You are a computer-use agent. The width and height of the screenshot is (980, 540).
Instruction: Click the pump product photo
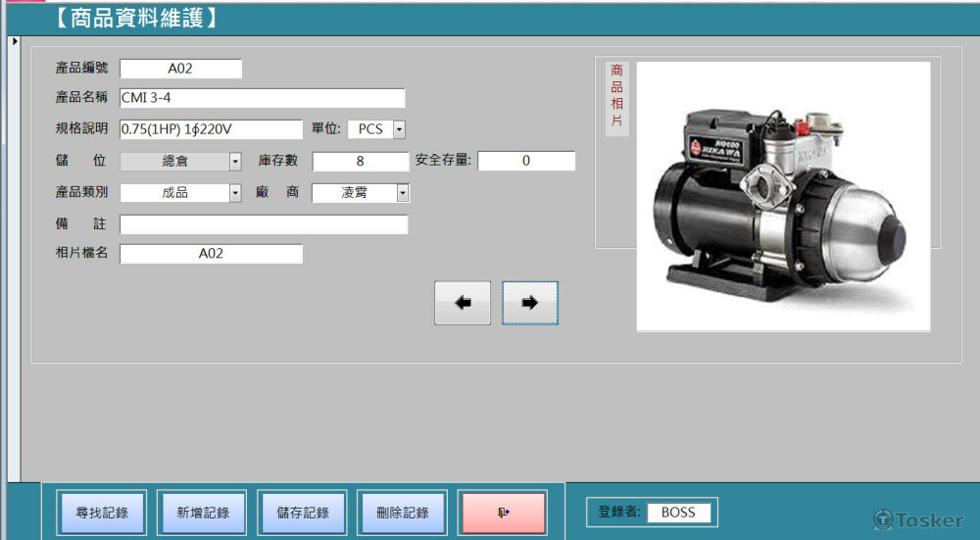click(783, 196)
